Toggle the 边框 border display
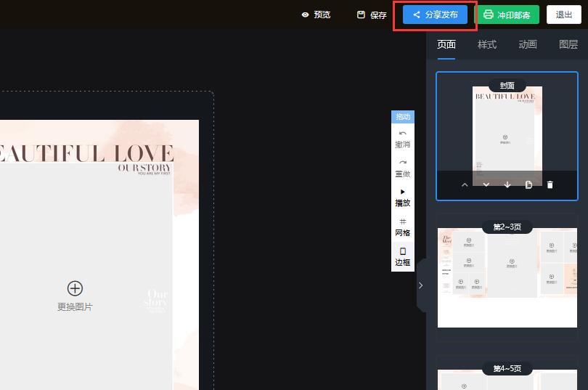 (x=403, y=257)
